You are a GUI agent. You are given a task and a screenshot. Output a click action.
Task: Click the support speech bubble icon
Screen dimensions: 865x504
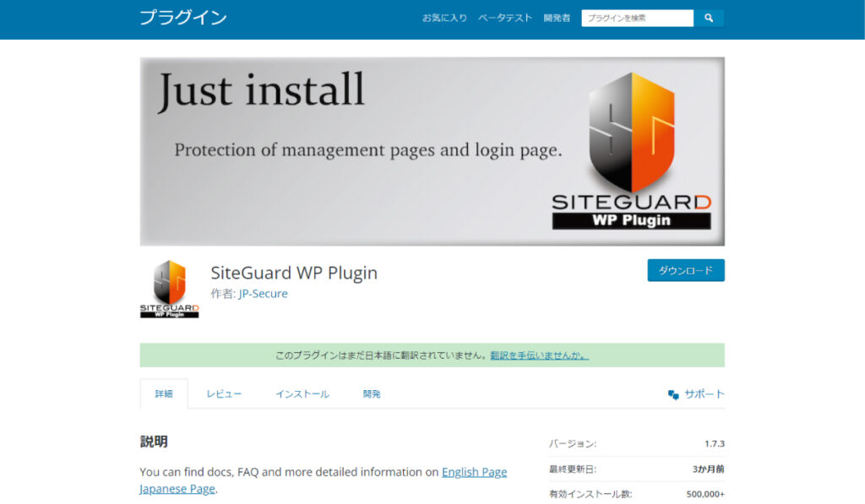point(673,394)
